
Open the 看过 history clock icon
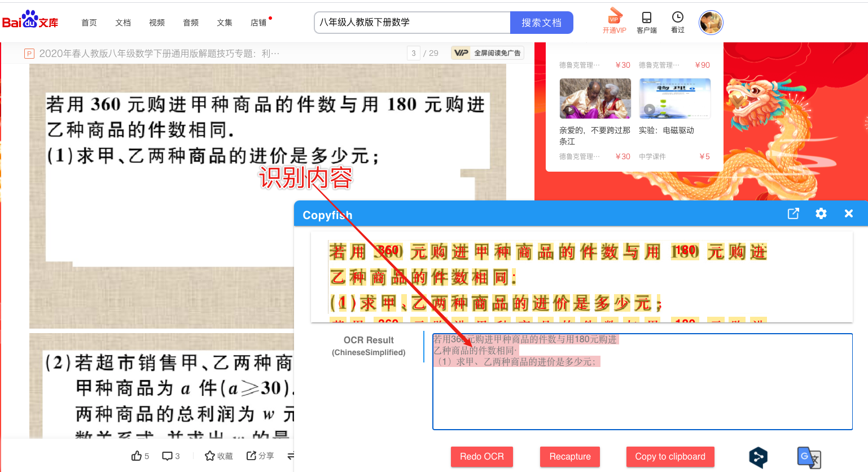pos(678,23)
